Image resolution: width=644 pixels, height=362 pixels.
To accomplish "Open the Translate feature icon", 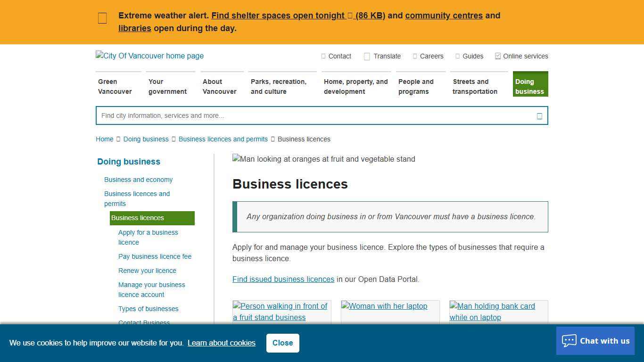I will point(367,56).
